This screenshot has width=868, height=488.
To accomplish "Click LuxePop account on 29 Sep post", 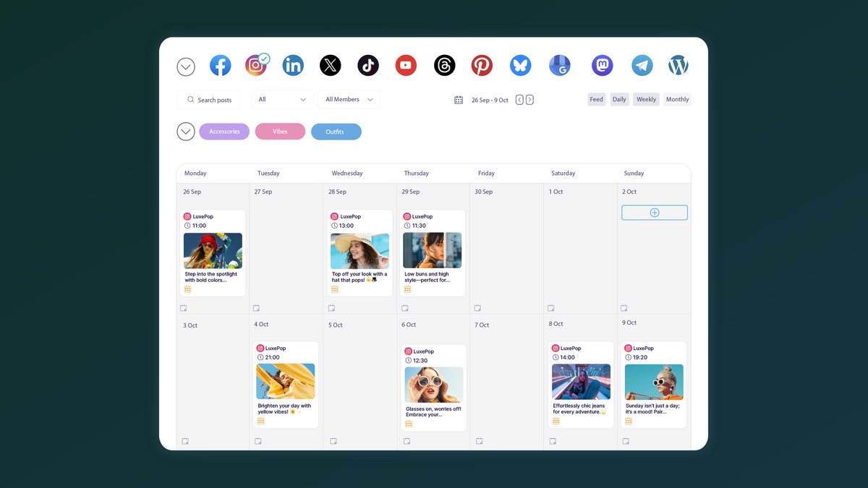I will click(x=422, y=217).
